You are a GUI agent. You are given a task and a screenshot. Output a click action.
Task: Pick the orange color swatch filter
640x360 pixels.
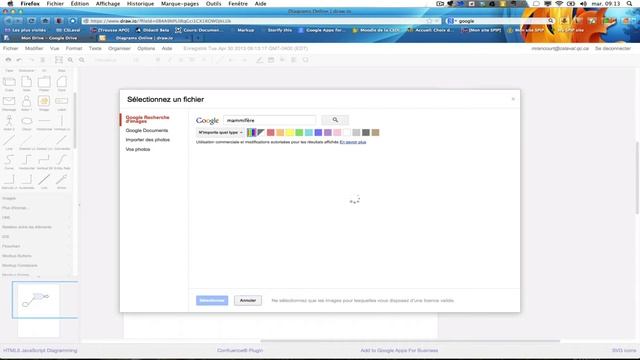coord(280,132)
